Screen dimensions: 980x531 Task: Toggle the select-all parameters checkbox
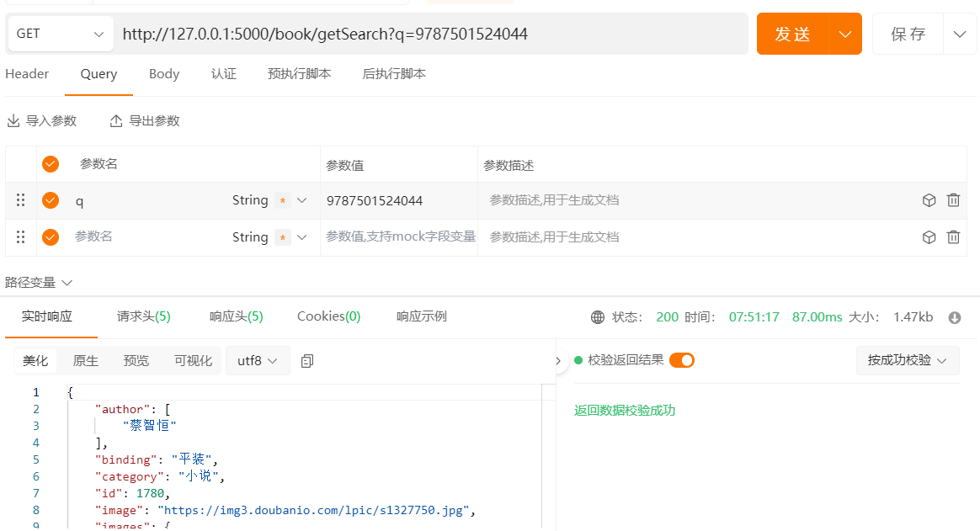(x=51, y=163)
